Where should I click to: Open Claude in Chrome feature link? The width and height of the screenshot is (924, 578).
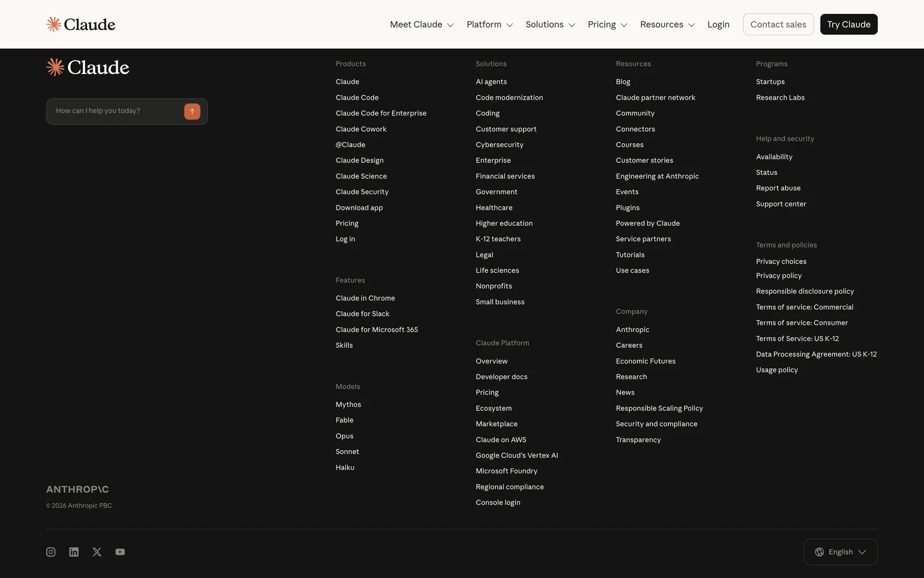click(366, 298)
